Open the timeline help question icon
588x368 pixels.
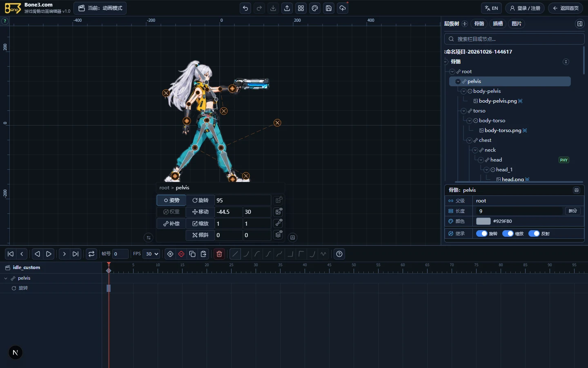click(x=339, y=254)
